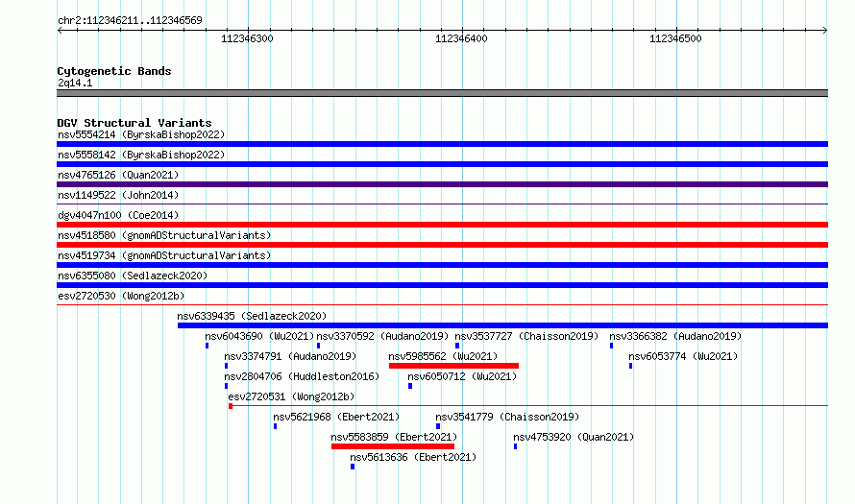The image size is (855, 504).
Task: Click the 112346300 ruler position
Action: 247,38
